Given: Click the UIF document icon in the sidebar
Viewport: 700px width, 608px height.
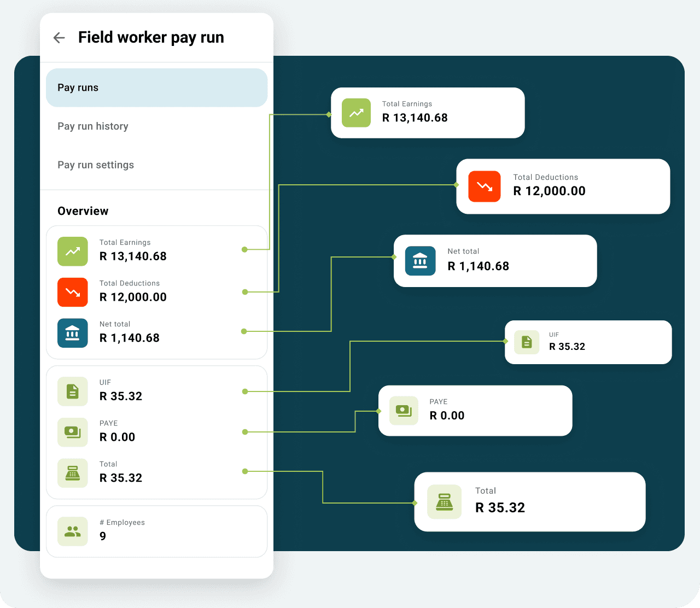Looking at the screenshot, I should pos(72,391).
